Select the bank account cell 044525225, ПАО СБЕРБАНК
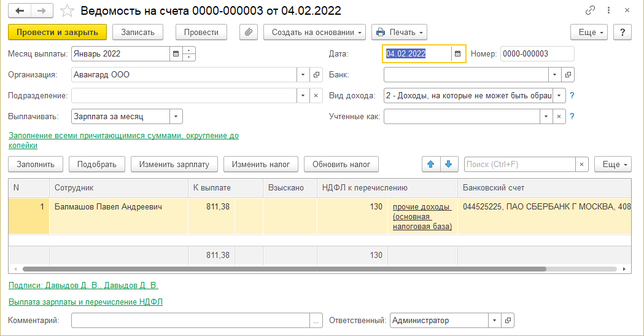The width and height of the screenshot is (644, 336). (x=545, y=216)
